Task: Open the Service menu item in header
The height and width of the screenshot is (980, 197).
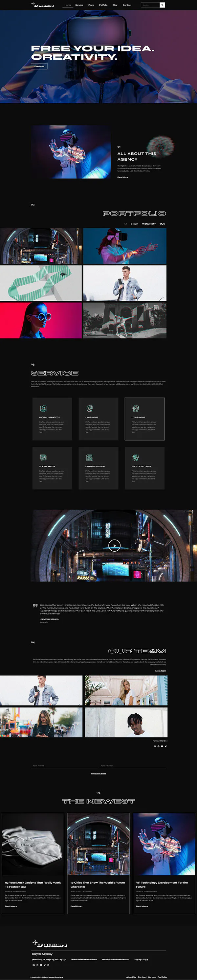Action: (79, 5)
